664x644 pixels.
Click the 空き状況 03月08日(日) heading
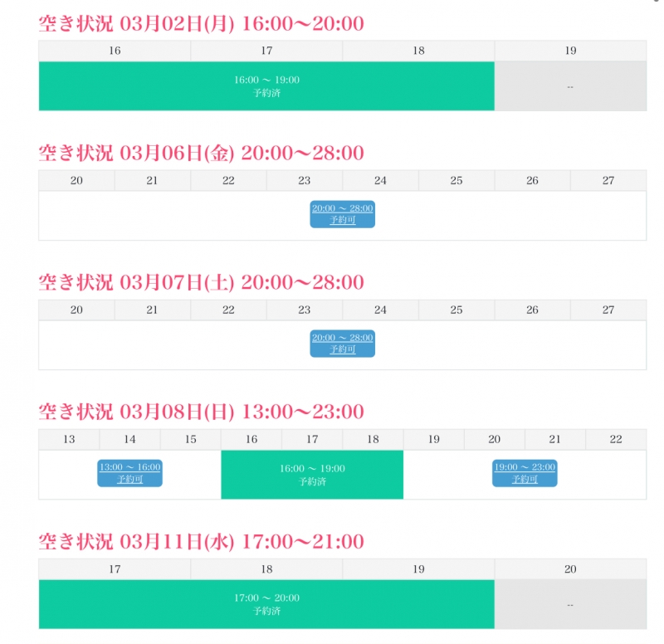pos(202,412)
